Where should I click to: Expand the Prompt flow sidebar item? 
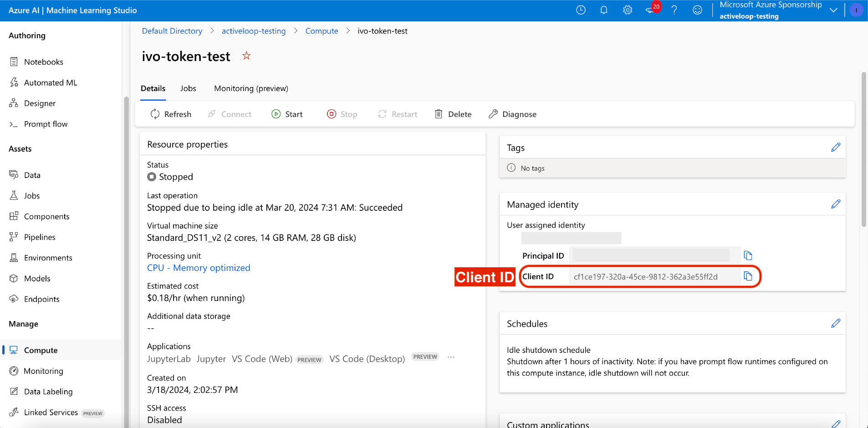(46, 124)
